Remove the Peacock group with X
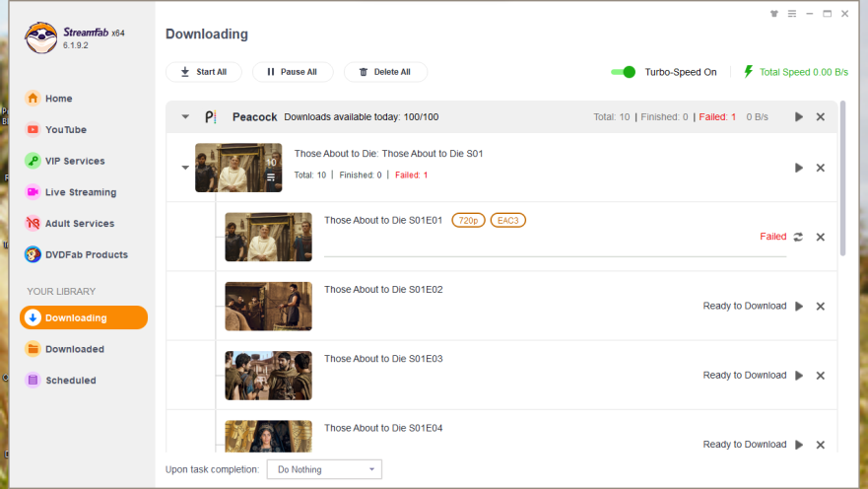Viewport: 868px width, 489px height. click(821, 117)
